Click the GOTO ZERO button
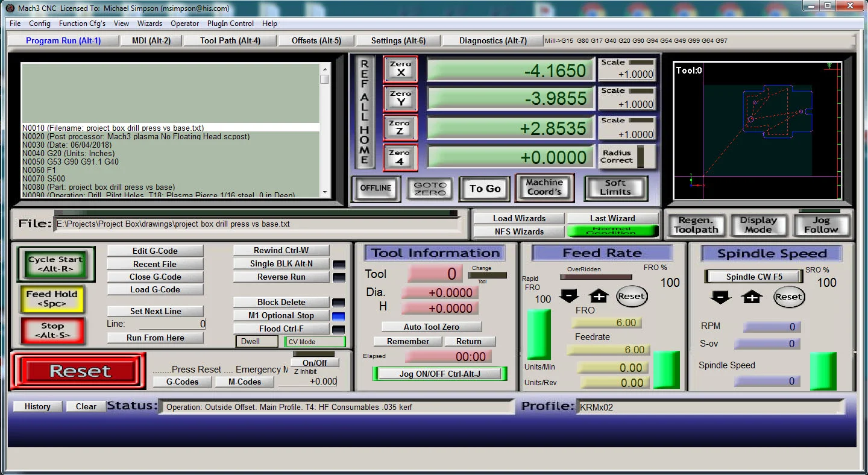Viewport: 868px width, 475px height. click(x=430, y=189)
